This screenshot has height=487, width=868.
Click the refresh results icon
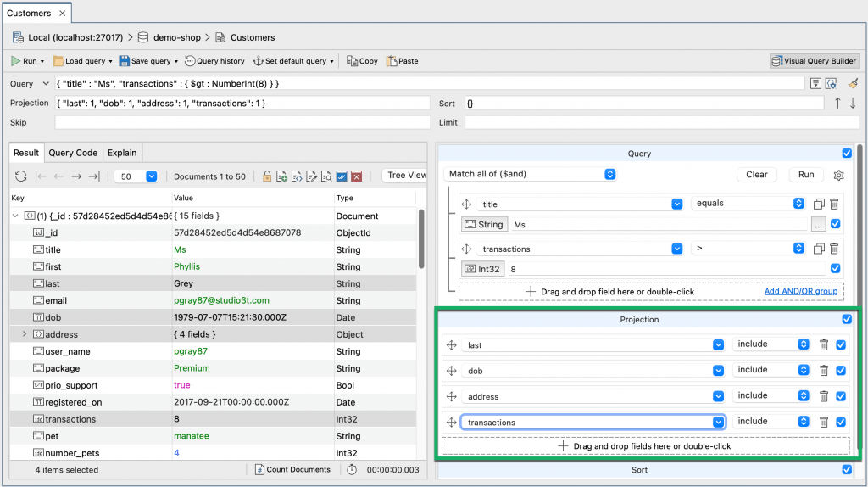tap(21, 176)
